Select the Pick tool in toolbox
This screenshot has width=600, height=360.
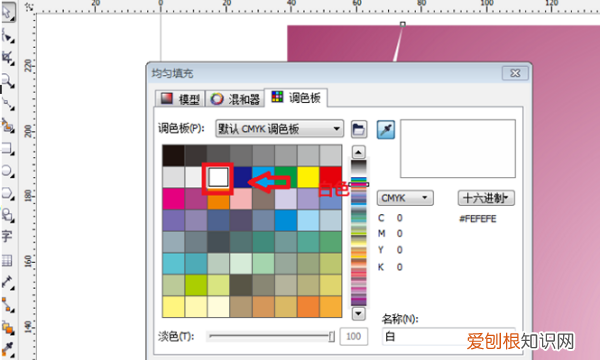[x=8, y=11]
